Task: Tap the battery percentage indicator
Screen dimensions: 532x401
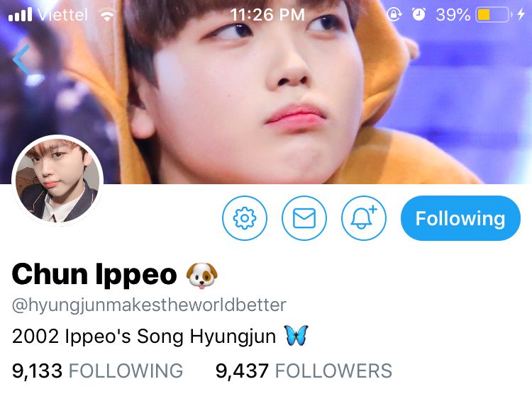Action: click(453, 15)
